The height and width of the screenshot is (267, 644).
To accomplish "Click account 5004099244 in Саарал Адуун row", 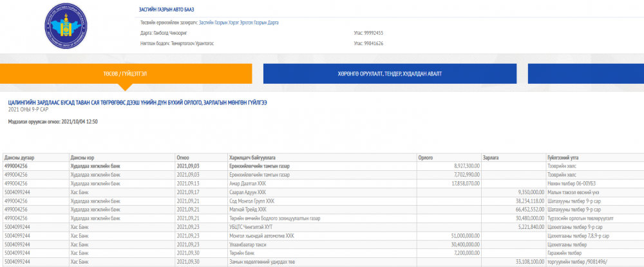I will coord(17,192).
